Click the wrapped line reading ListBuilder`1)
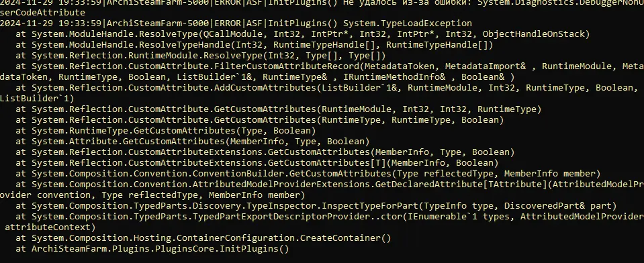Image resolution: width=644 pixels, height=263 pixels. (38, 99)
